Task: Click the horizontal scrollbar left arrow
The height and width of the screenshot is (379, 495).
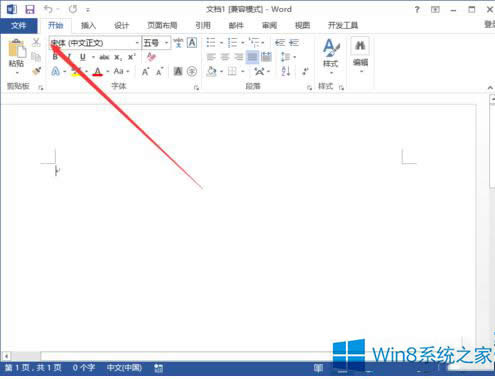Action: [x=6, y=356]
